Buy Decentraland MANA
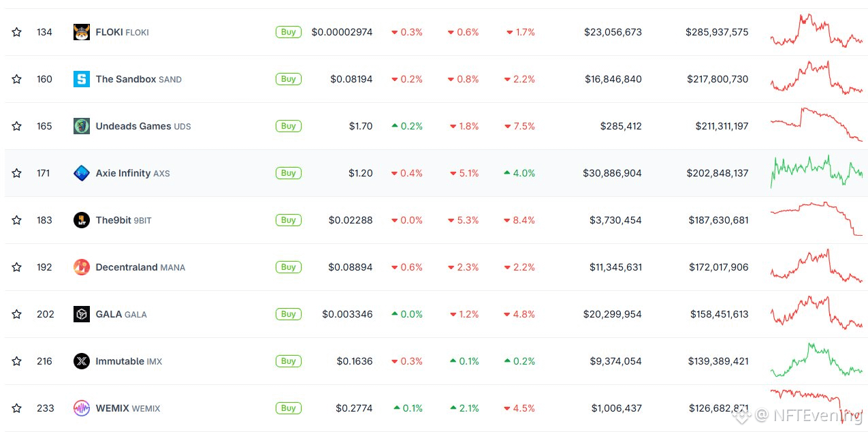868x432 pixels. click(x=289, y=267)
